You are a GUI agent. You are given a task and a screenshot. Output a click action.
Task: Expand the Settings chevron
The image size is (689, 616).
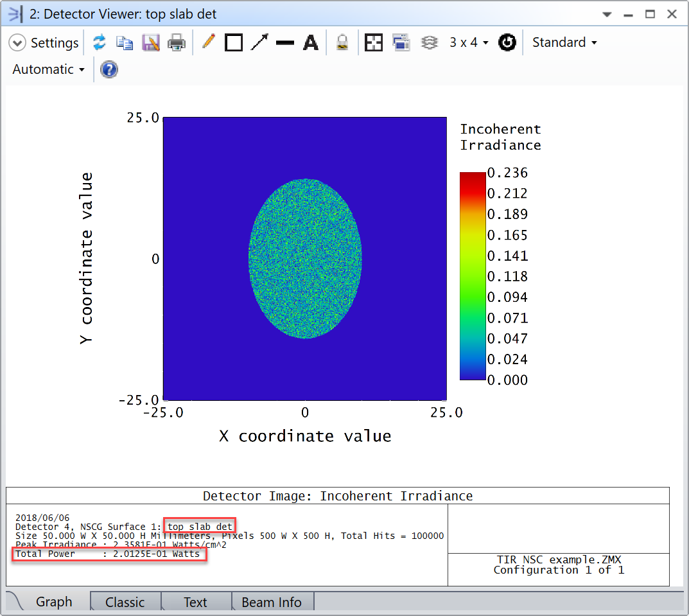pyautogui.click(x=17, y=43)
